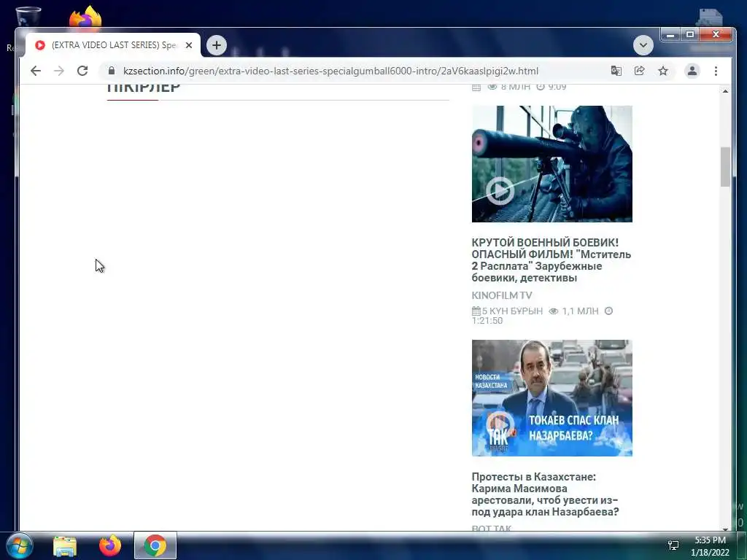Image resolution: width=747 pixels, height=560 pixels.
Task: Click the forward navigation arrow
Action: [59, 71]
